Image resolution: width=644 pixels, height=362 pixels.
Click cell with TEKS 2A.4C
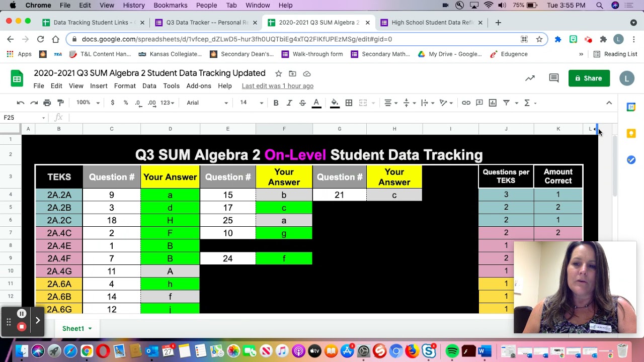click(59, 233)
